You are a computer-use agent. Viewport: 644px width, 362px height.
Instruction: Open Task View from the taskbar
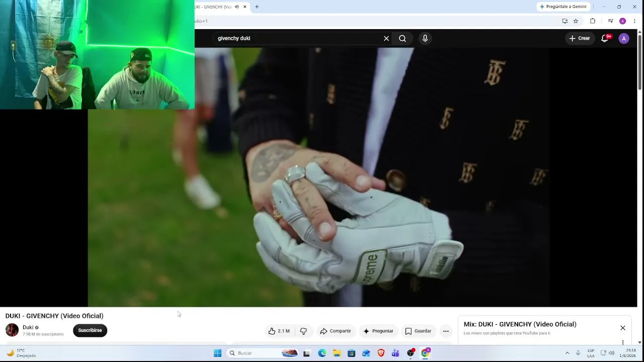point(306,353)
